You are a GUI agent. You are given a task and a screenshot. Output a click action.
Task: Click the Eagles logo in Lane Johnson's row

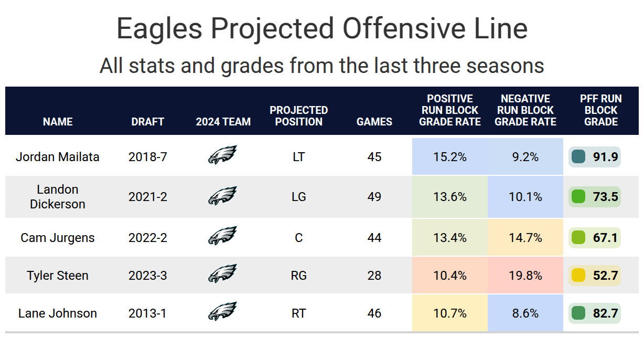coord(223,312)
